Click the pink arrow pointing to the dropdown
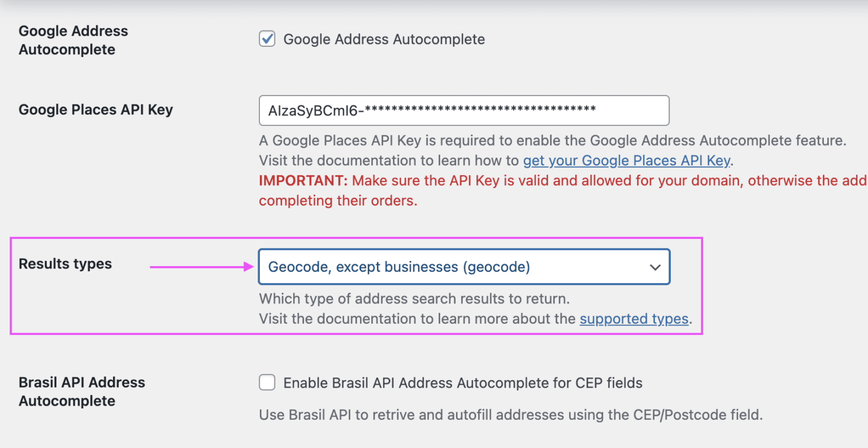Image resolution: width=868 pixels, height=448 pixels. point(201,266)
